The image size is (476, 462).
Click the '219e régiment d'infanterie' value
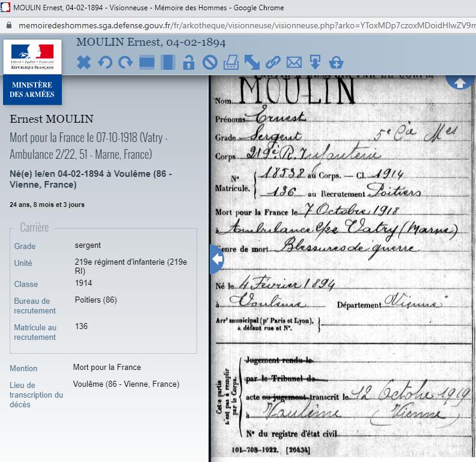[130, 266]
